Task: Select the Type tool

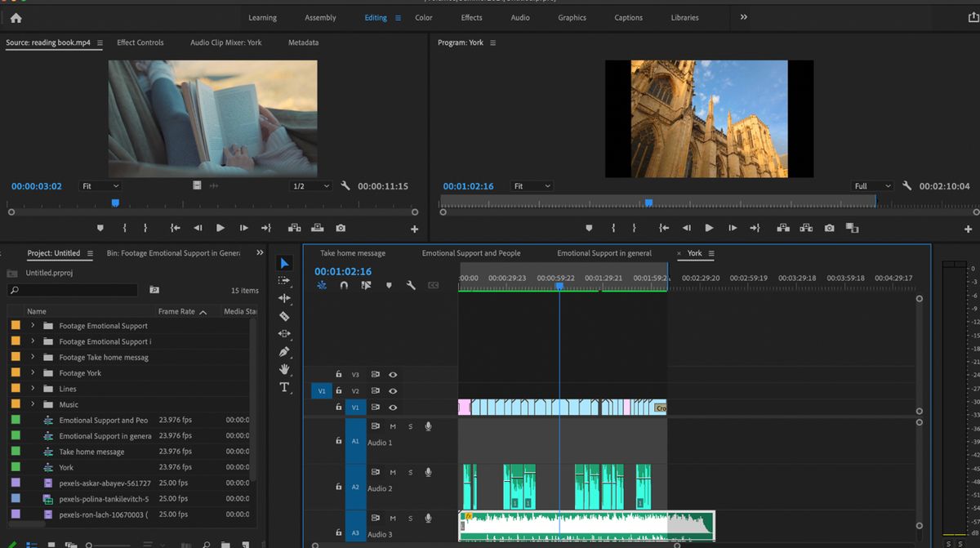Action: point(284,387)
